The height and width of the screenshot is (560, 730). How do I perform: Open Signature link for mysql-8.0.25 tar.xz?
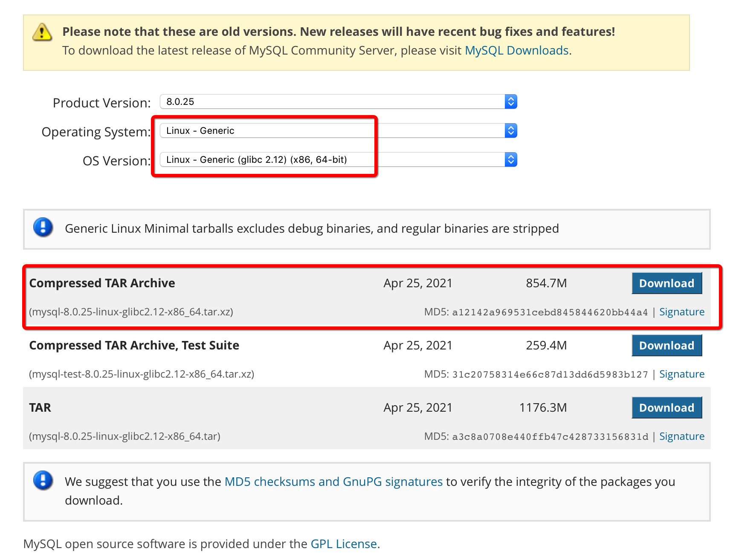(x=682, y=312)
